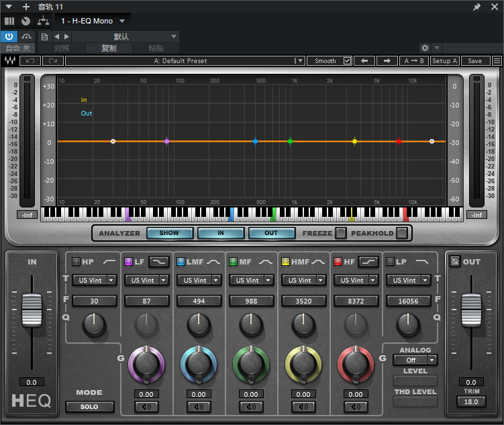
Task: Click the purple LF gain knob
Action: click(x=146, y=364)
